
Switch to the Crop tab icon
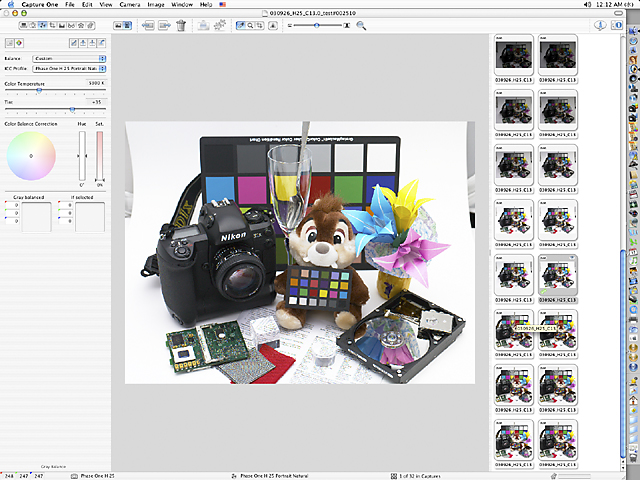coord(52,25)
